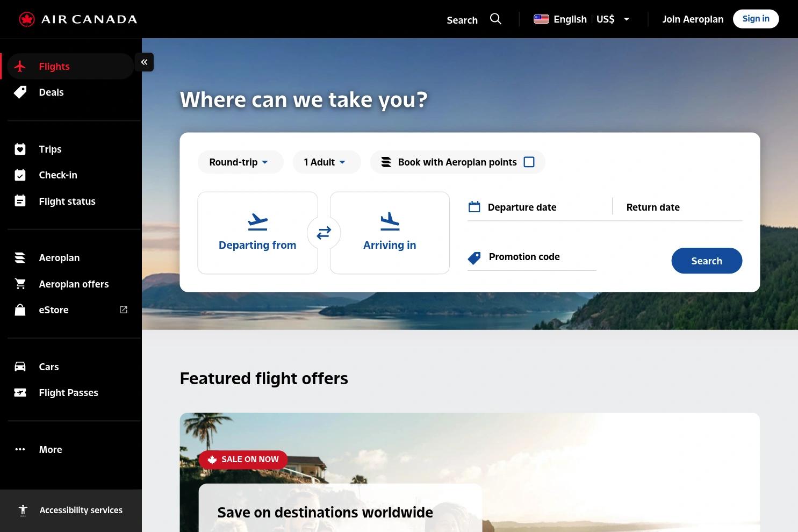
Task: Click the Flight status icon
Action: point(20,201)
